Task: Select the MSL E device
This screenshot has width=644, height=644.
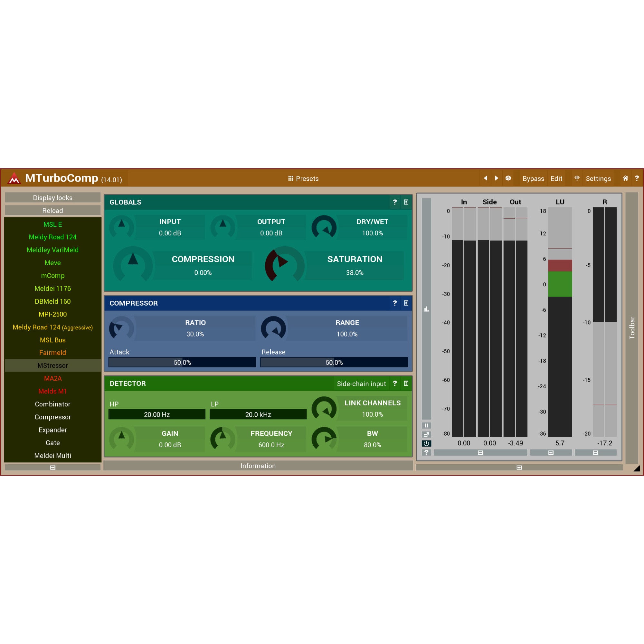Action: (x=53, y=224)
